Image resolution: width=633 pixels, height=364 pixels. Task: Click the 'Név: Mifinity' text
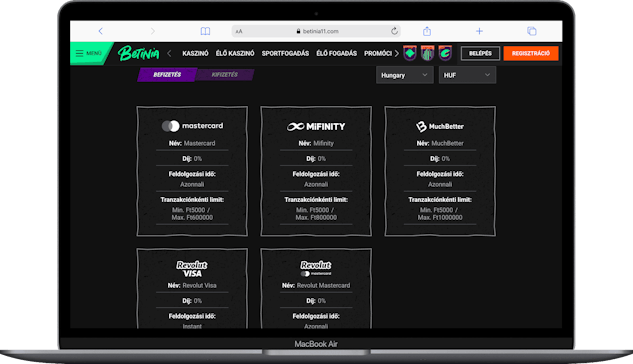click(x=316, y=143)
